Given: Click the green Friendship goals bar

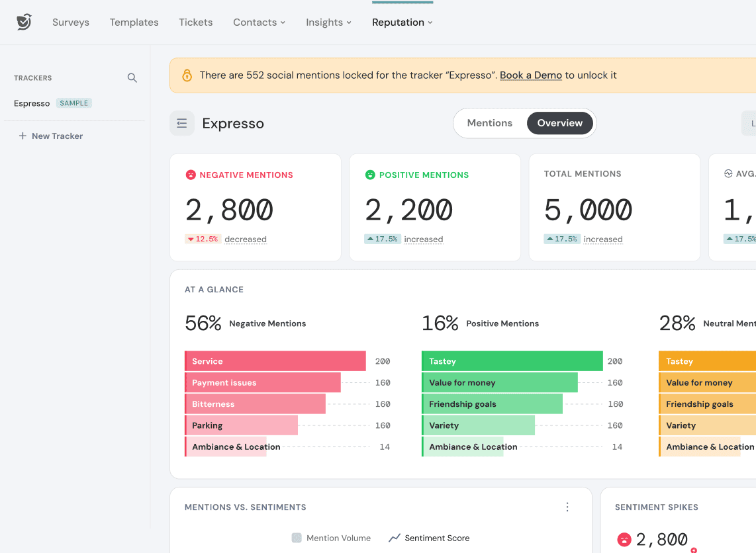Looking at the screenshot, I should coord(492,404).
